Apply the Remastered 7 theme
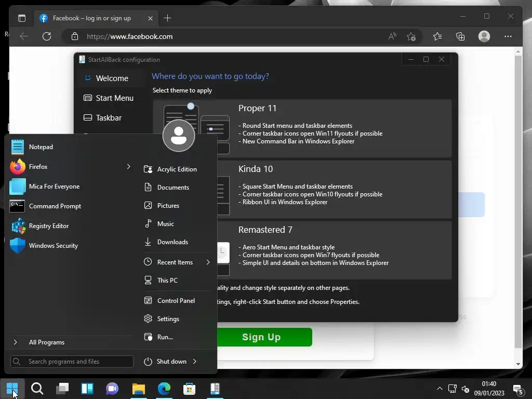Screen dimensions: 532x399 pyautogui.click(x=302, y=250)
